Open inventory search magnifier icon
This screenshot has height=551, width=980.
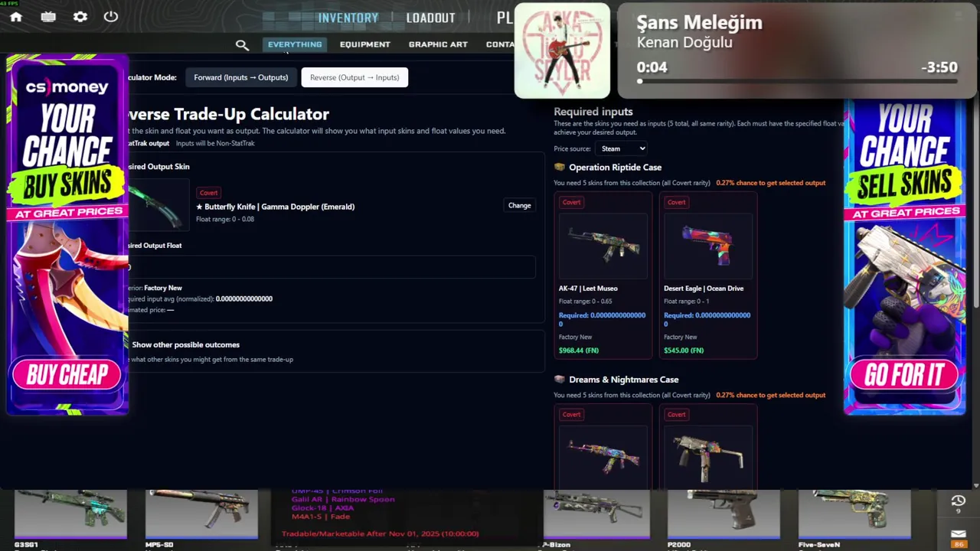[x=242, y=45]
